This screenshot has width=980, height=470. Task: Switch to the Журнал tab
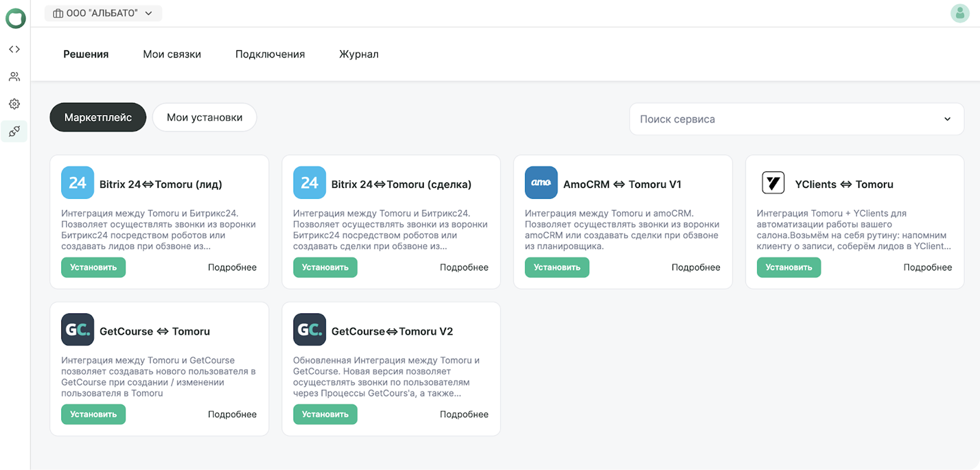click(359, 54)
